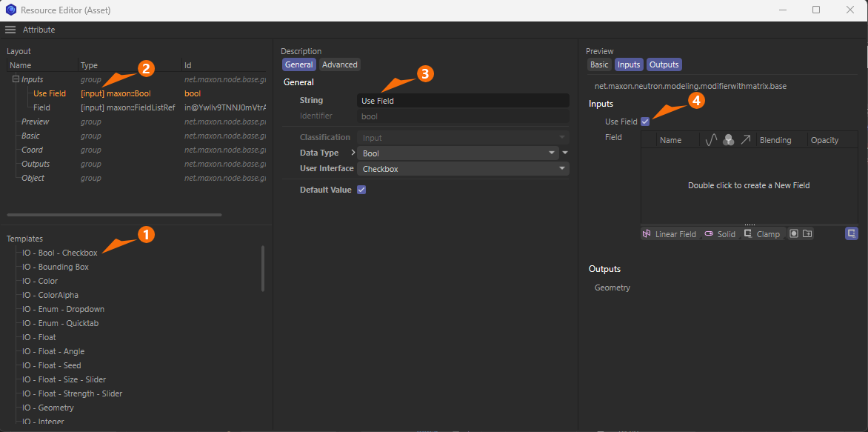Click the highlighted purple icon at right of field toolbar

click(852, 233)
